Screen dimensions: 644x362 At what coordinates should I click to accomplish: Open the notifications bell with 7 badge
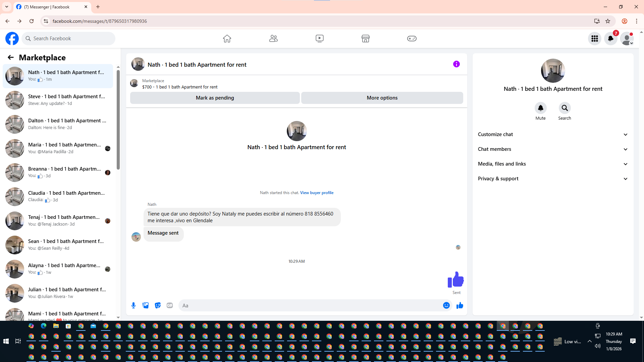tap(611, 39)
